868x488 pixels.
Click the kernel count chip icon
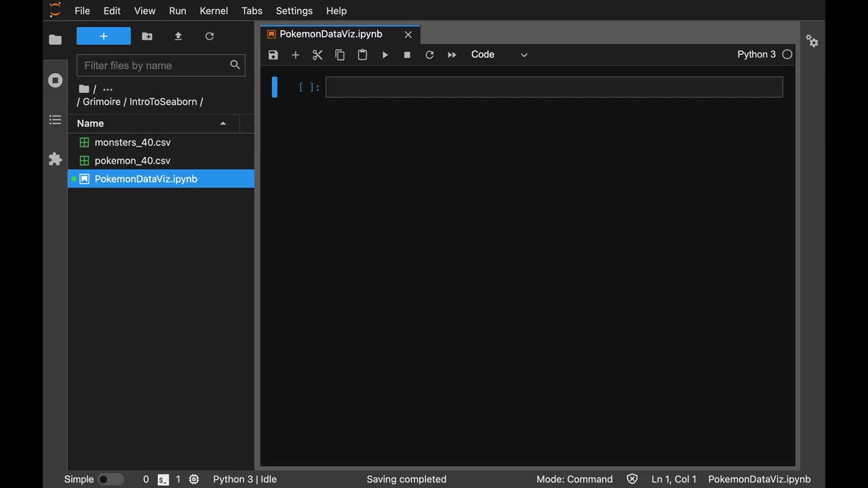[x=194, y=479]
